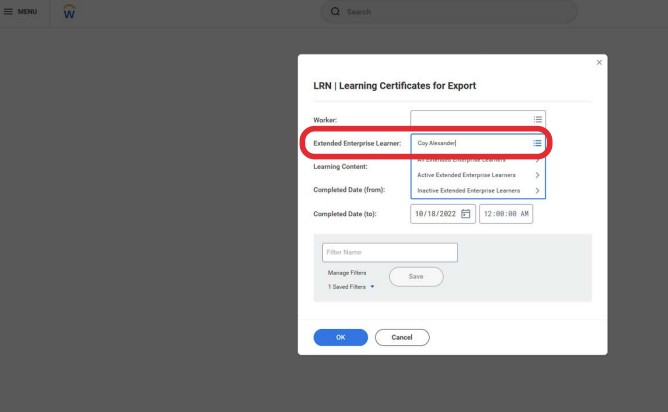Focus the Worker input field
Screen dimensions: 668x412
[x=470, y=119]
